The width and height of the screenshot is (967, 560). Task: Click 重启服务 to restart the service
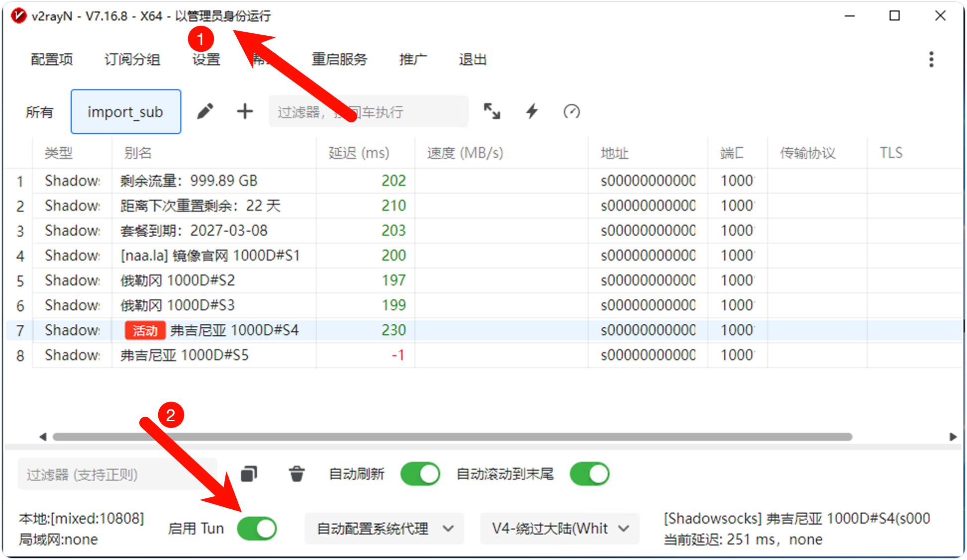point(339,59)
